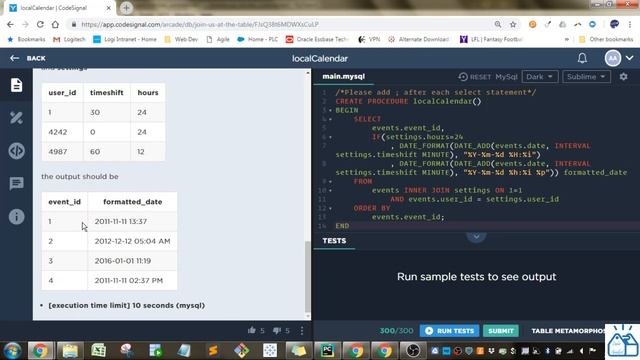Click the thumbs down icon
This screenshot has height=360, width=640.
(277, 330)
